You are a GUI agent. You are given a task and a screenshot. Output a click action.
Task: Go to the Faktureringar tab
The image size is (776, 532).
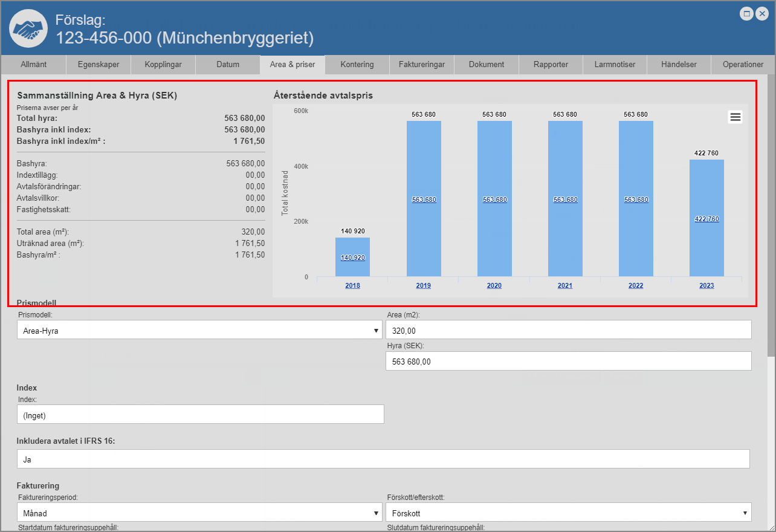pos(422,64)
